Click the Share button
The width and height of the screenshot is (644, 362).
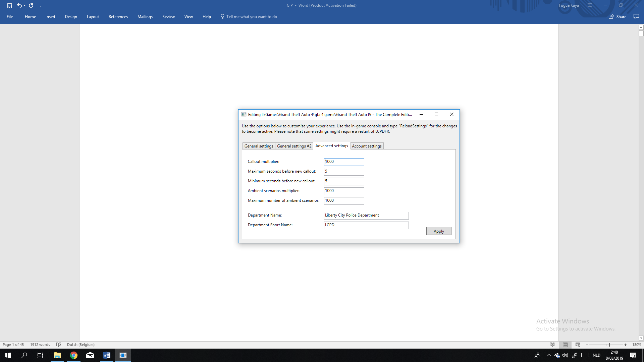click(618, 17)
